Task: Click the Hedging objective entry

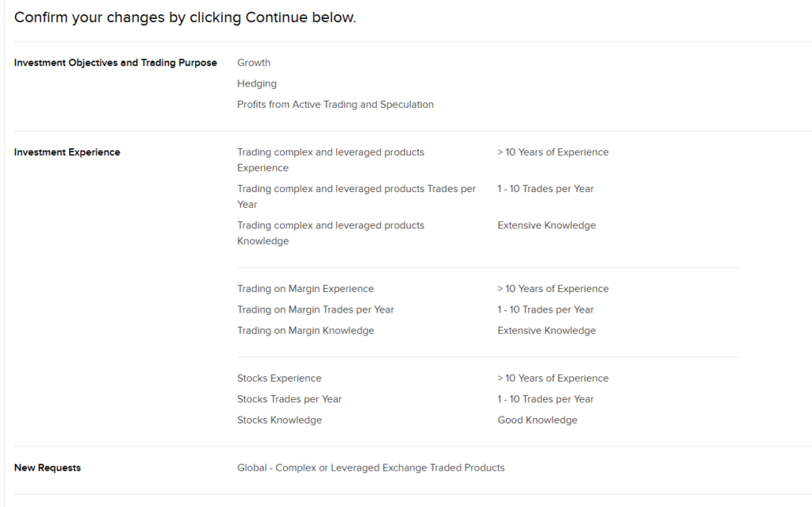Action: click(257, 83)
